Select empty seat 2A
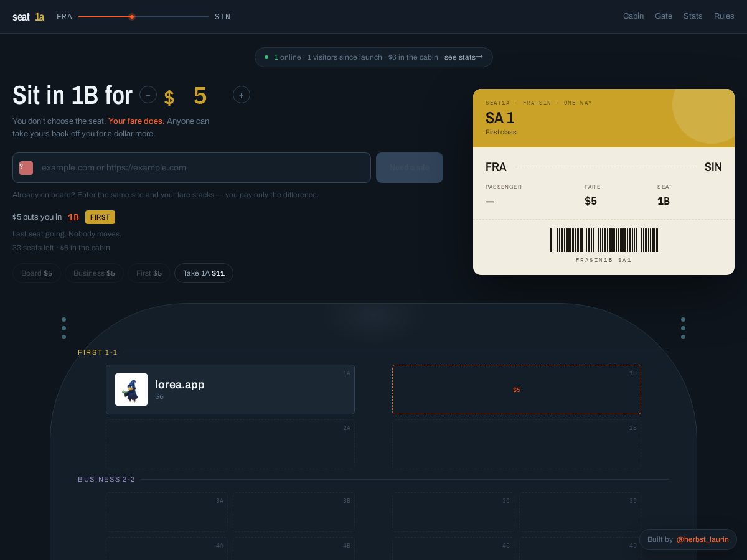The image size is (747, 560). (230, 444)
